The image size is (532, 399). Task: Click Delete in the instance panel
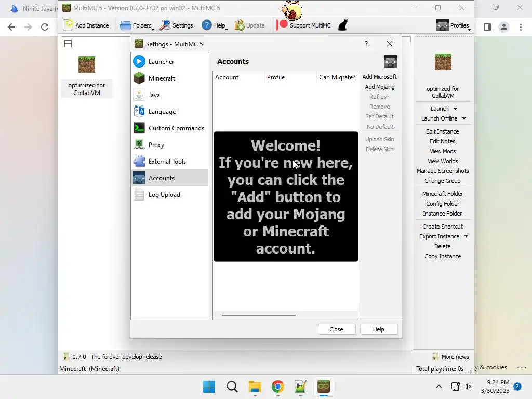click(443, 246)
